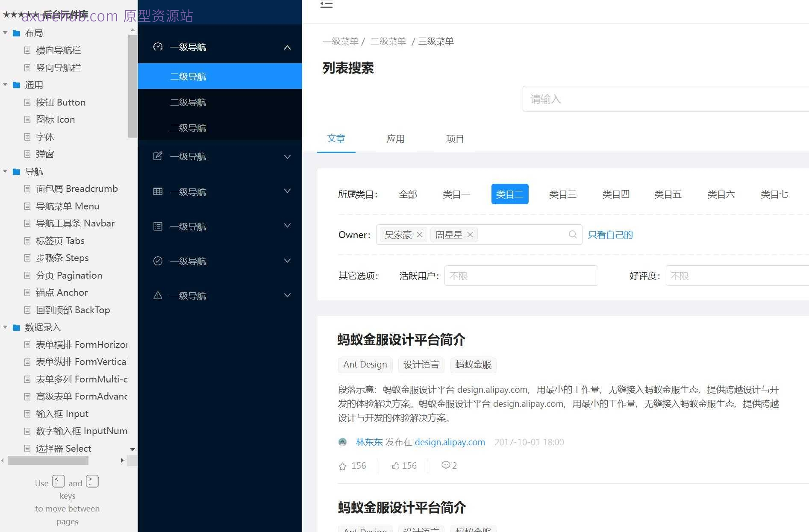Image resolution: width=809 pixels, height=532 pixels.
Task: Open comments via speech bubble icon
Action: (x=446, y=465)
